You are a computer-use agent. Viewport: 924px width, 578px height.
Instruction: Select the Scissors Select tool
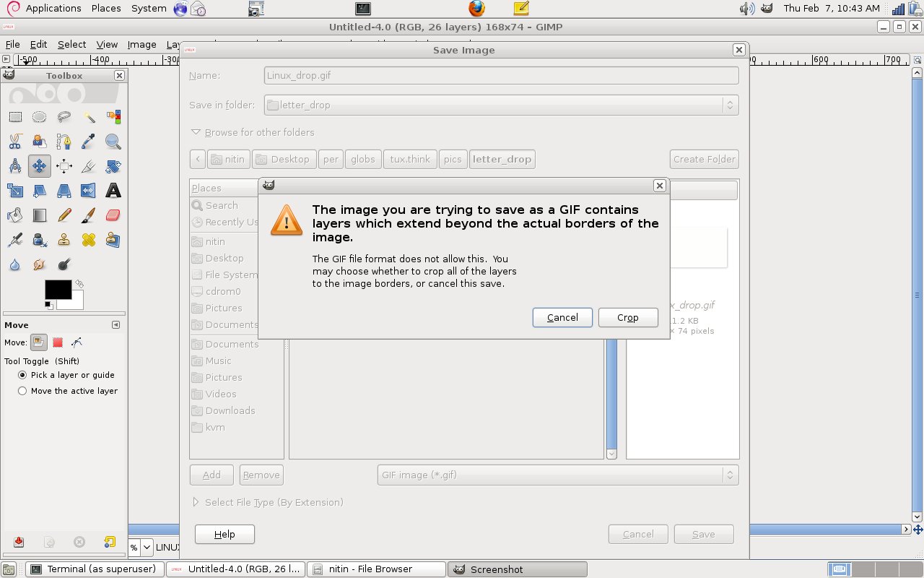pos(15,142)
